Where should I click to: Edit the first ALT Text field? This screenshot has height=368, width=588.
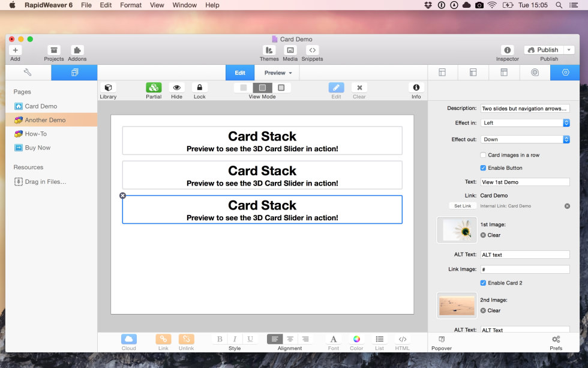525,255
